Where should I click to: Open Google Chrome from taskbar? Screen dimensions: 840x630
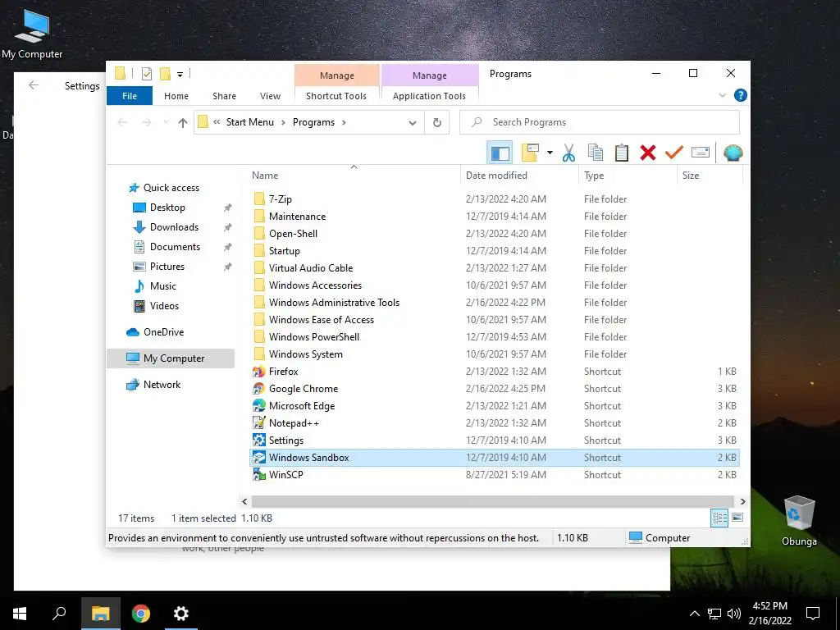tap(141, 613)
